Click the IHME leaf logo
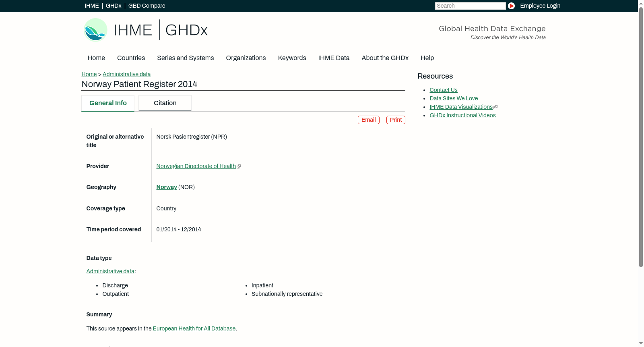The width and height of the screenshot is (644, 347). click(x=95, y=30)
